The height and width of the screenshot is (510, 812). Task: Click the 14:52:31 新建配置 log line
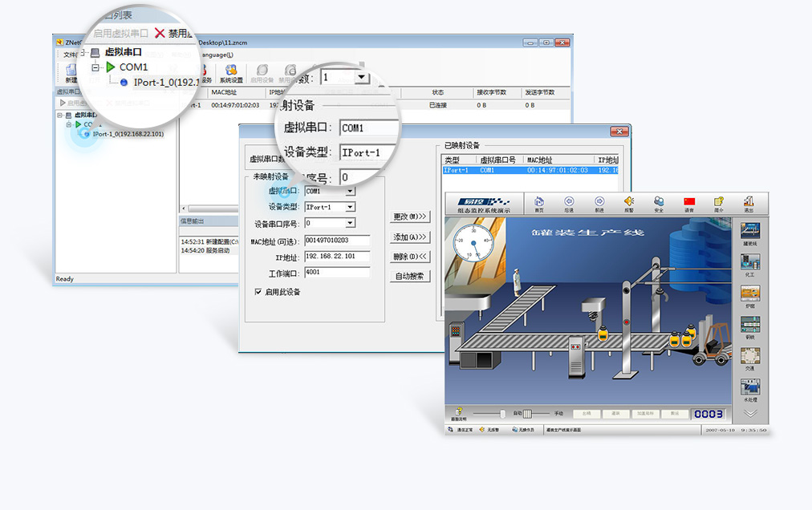[x=209, y=242]
